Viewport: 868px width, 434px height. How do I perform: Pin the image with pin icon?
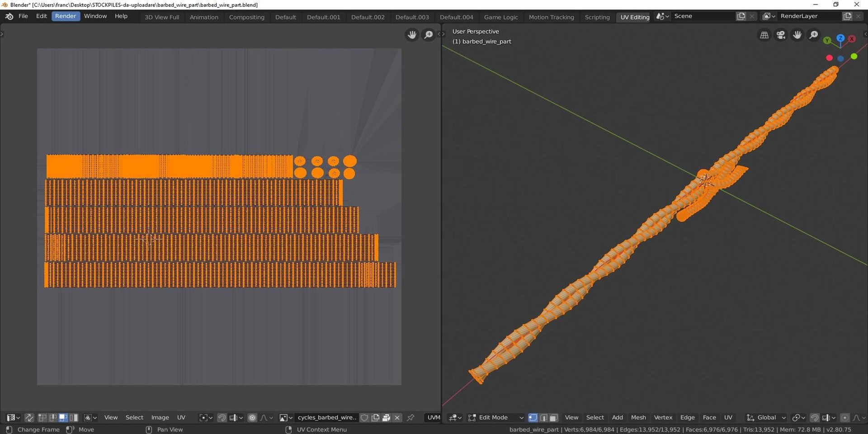[x=410, y=418]
